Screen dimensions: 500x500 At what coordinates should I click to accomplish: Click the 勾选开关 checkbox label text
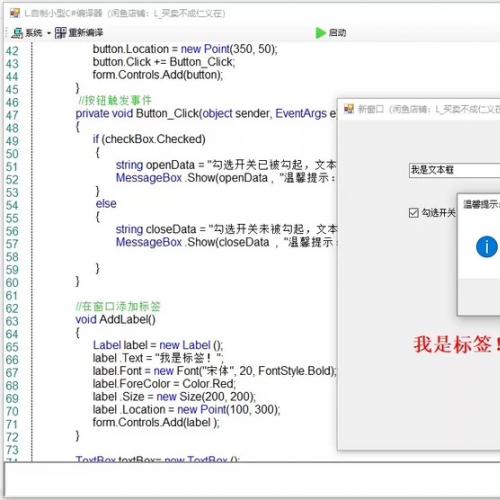438,213
